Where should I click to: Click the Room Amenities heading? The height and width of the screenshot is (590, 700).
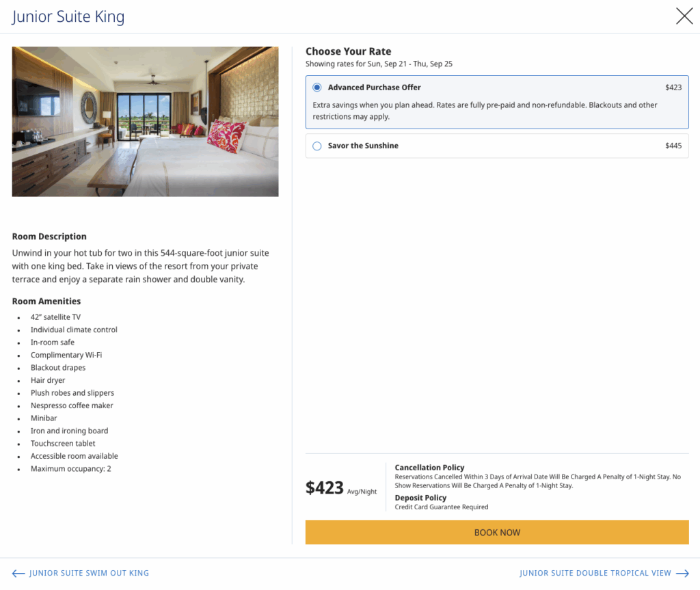tap(46, 301)
